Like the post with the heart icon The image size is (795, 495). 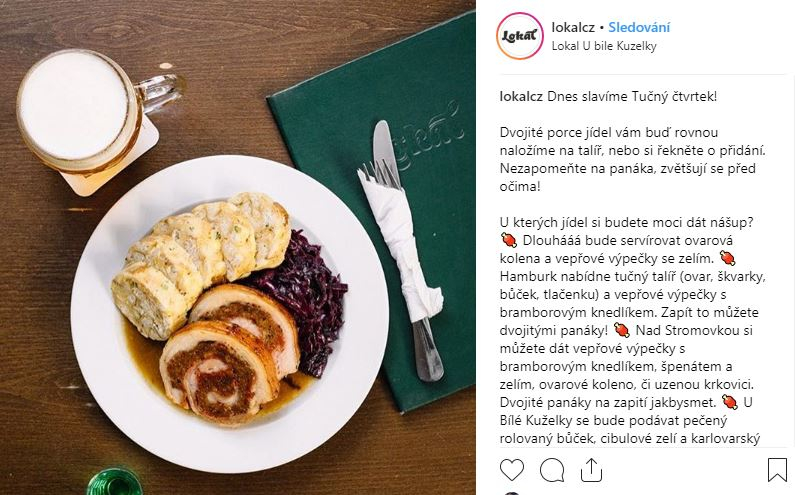click(x=512, y=470)
